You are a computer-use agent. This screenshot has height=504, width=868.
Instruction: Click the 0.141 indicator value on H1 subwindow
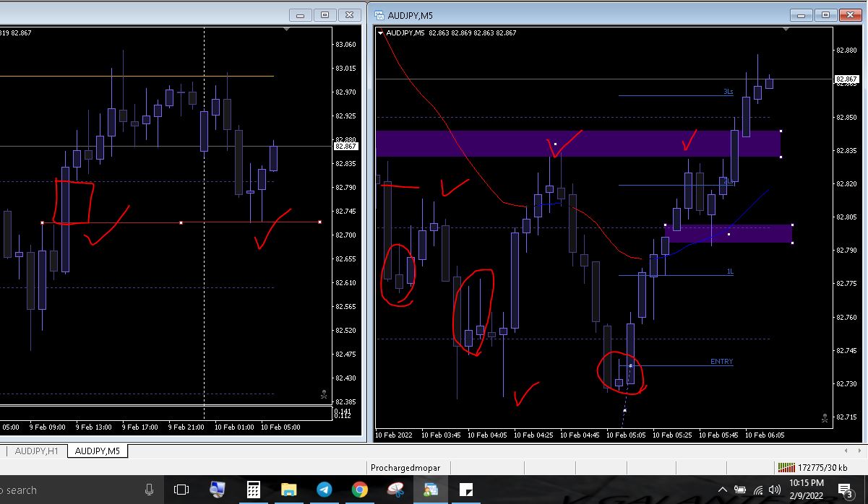(343, 411)
